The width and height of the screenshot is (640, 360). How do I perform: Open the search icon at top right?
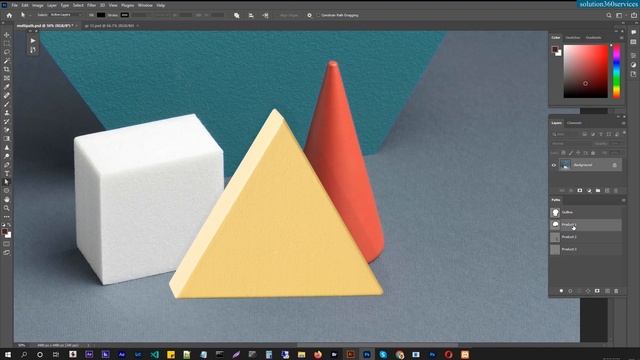point(609,15)
